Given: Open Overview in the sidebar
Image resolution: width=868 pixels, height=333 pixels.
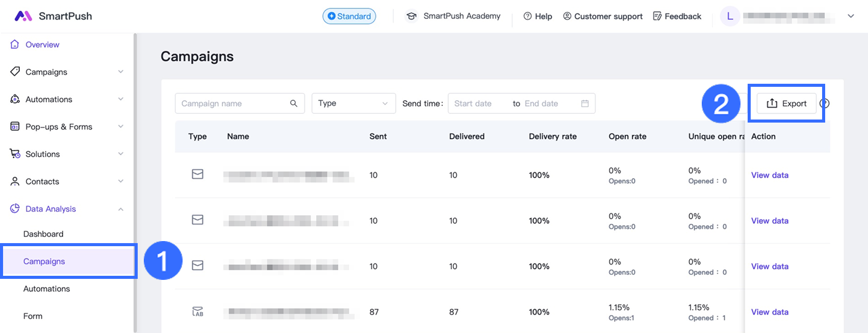Looking at the screenshot, I should [x=42, y=44].
